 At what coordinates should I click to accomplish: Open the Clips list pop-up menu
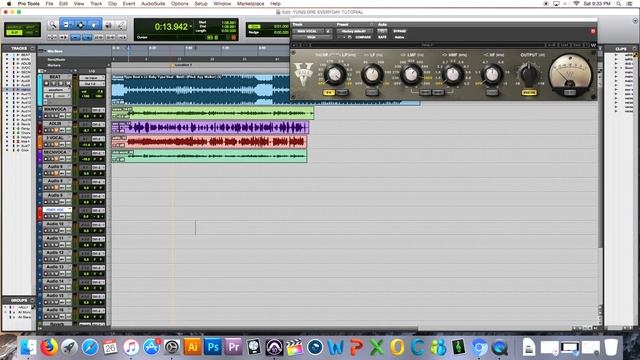point(634,49)
